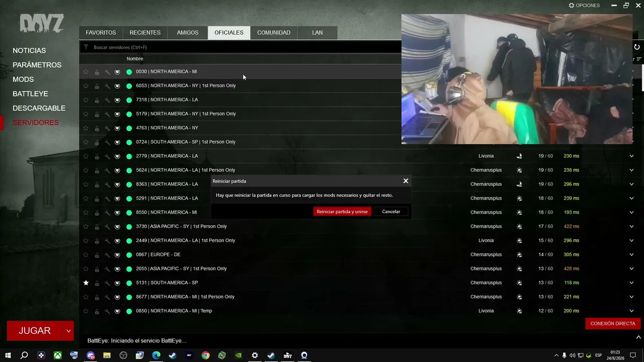Switch to the FAVORITOS tab
The image size is (644, 362).
101,33
